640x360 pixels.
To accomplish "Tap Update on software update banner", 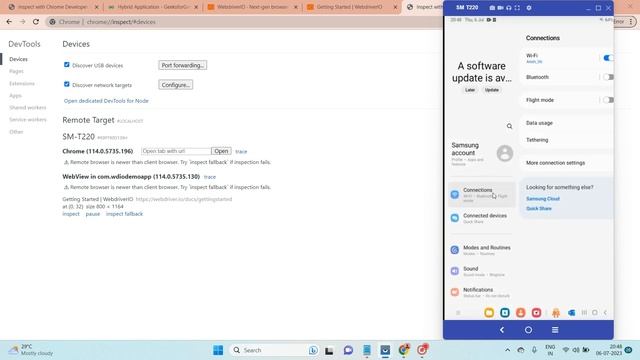I will (x=492, y=90).
